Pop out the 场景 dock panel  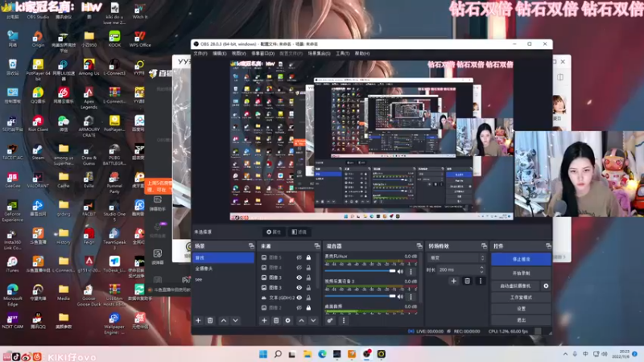(251, 246)
